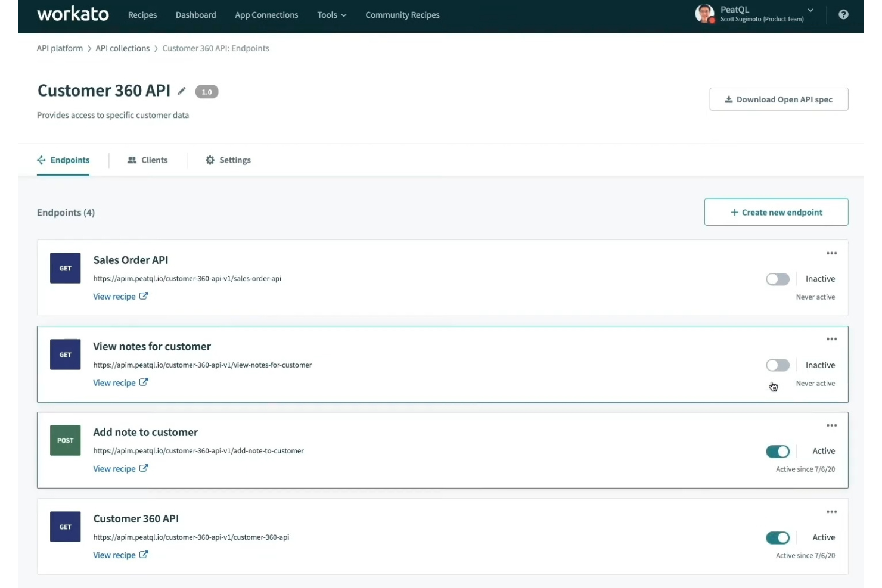882x588 pixels.
Task: Click the pencil icon to rename Customer 360 API
Action: [x=182, y=91]
